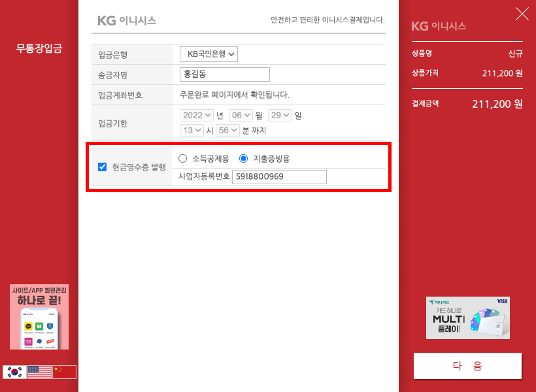Click the 다음 button

point(467,366)
